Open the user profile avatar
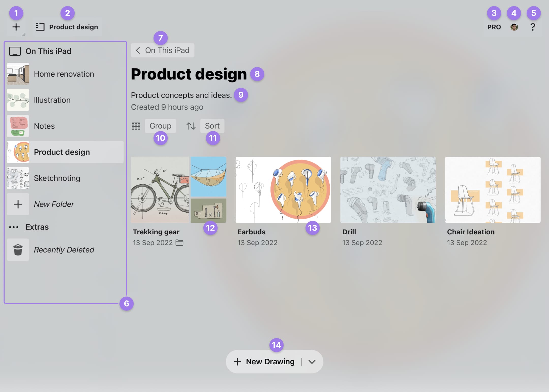 [514, 27]
